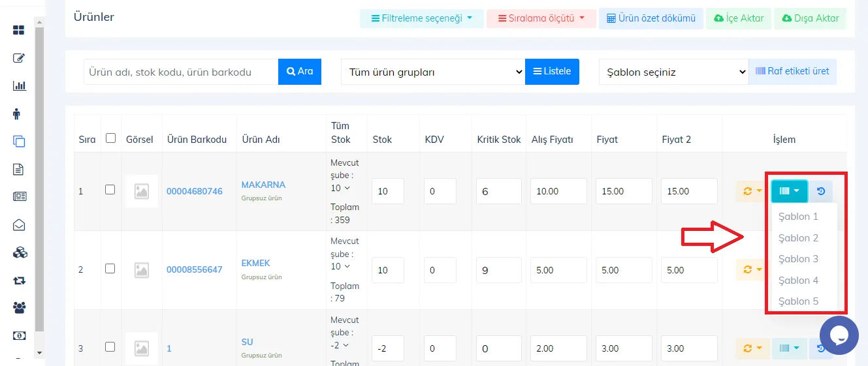Open the barcode template dropdown in SU row
The image size is (868, 366).
tap(790, 348)
